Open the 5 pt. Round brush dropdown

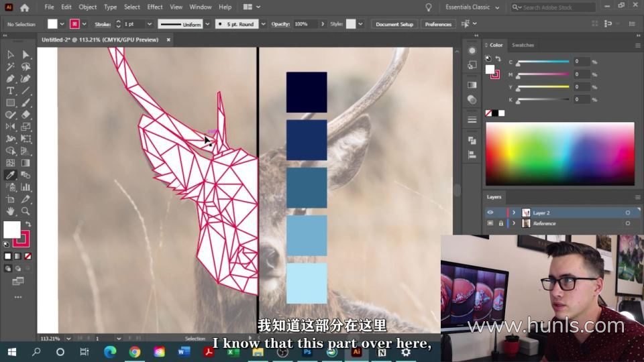263,24
